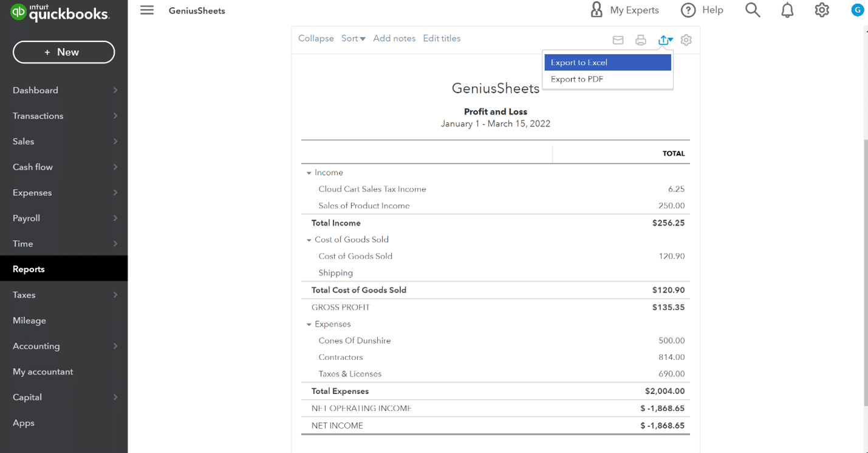
Task: Open Reports in sidebar
Action: click(x=64, y=269)
